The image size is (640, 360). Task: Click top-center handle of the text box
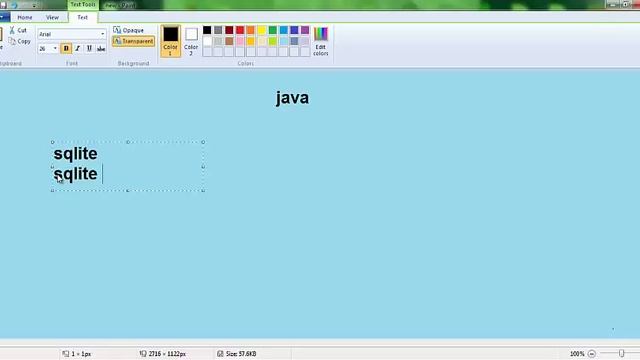tap(128, 142)
